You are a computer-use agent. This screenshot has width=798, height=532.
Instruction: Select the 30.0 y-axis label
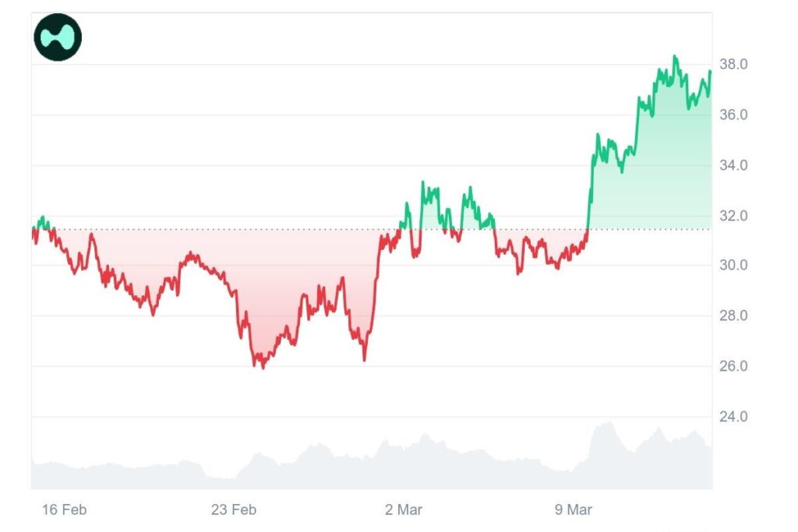pos(733,266)
